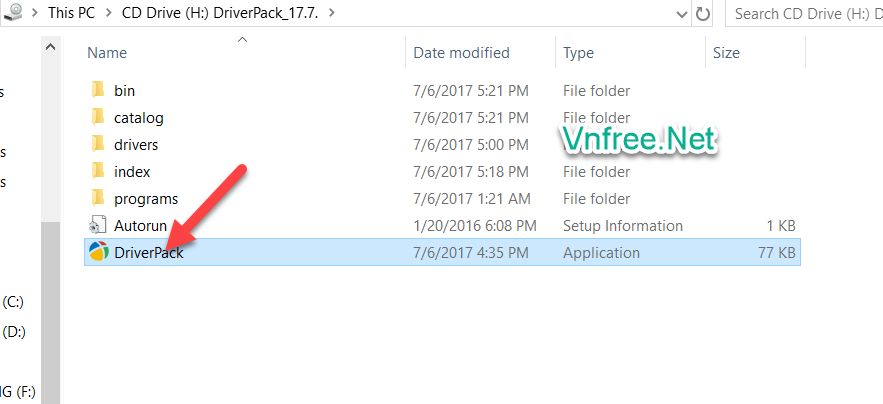Image resolution: width=883 pixels, height=404 pixels.
Task: Click the drivers folder icon
Action: 97,144
